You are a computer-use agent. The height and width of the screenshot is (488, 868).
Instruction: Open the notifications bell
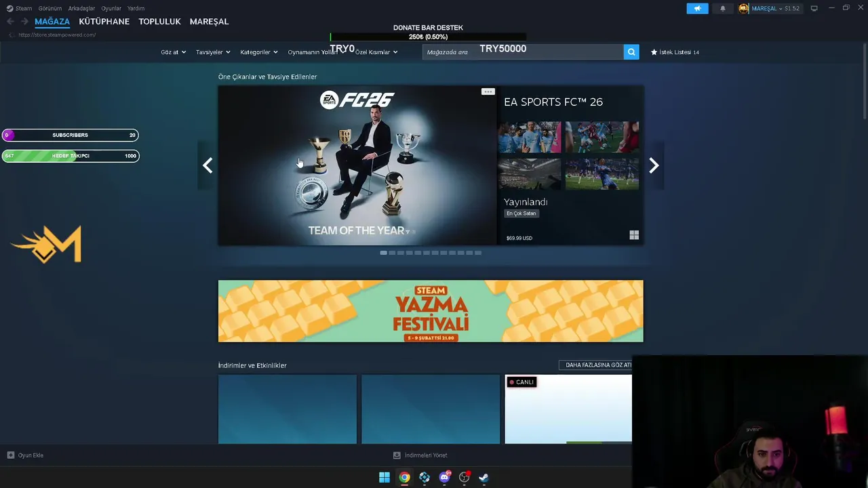click(x=722, y=8)
